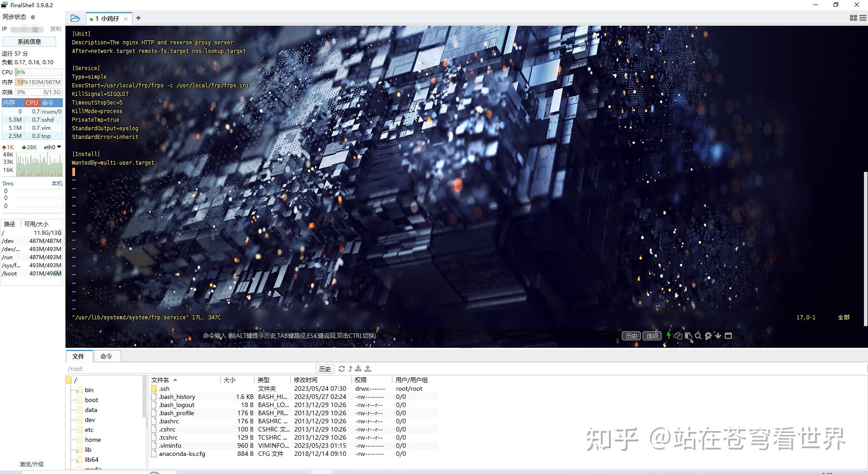Sort processes by 内存 column
The image size is (868, 474).
[x=13, y=103]
